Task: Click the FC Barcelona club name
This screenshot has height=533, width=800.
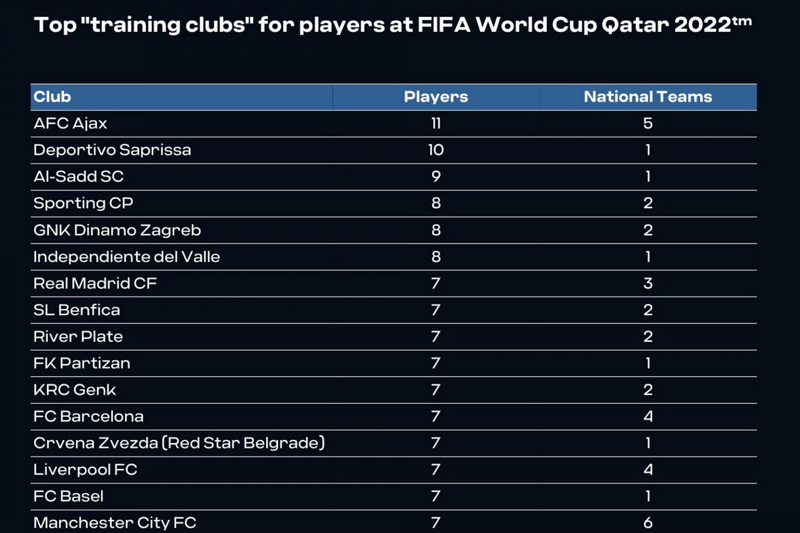Action: coord(89,416)
